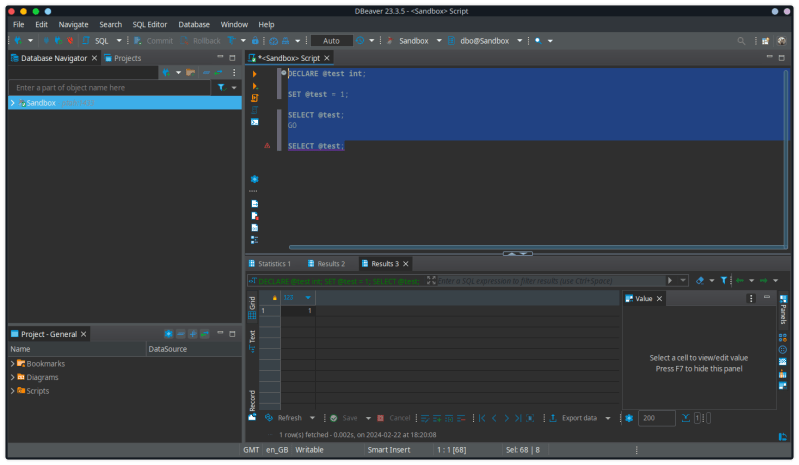Click the SQL filter expression field
This screenshot has width=799, height=465.
point(550,281)
